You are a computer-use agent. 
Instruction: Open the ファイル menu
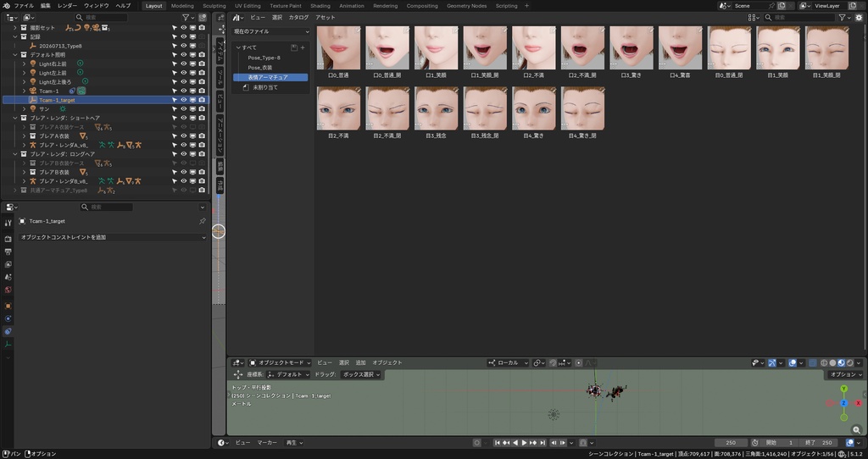24,6
